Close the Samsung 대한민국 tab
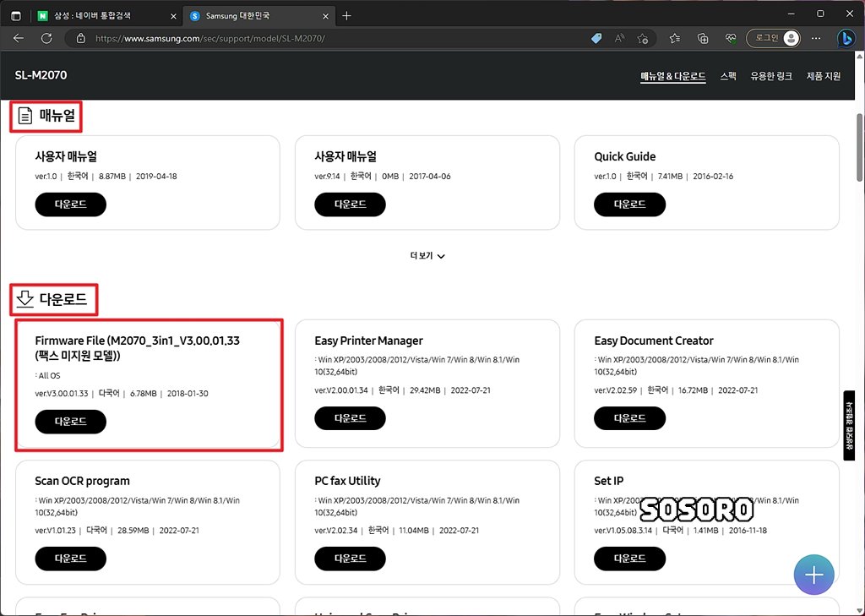 coord(325,17)
